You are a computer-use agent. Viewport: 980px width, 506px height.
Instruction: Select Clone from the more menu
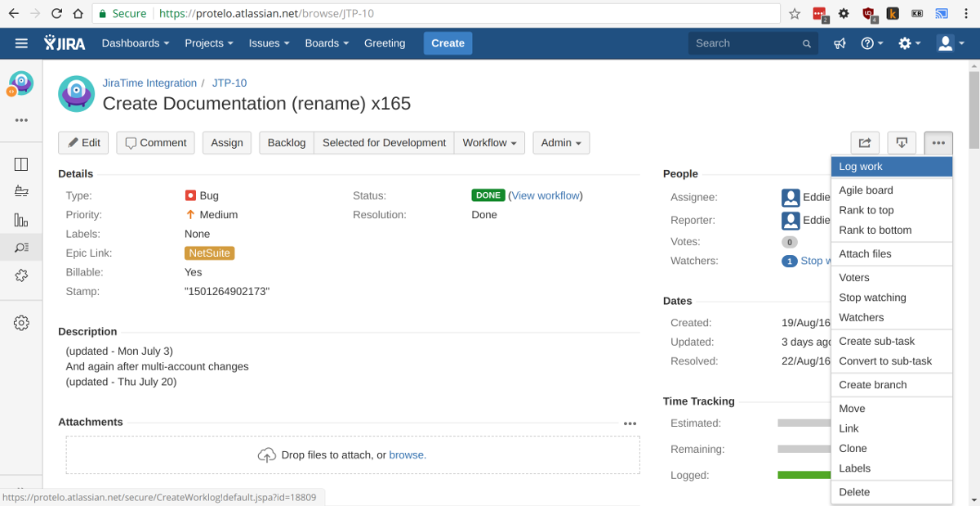(x=853, y=448)
